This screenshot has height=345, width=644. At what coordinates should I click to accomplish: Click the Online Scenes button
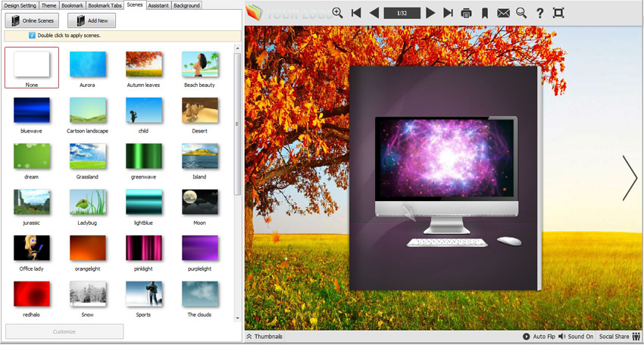32,20
